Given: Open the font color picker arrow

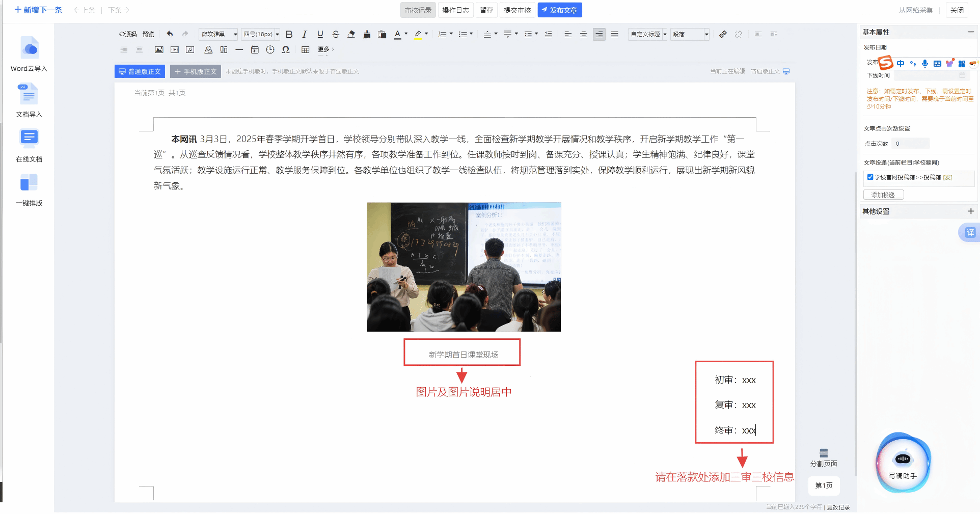Looking at the screenshot, I should 406,34.
